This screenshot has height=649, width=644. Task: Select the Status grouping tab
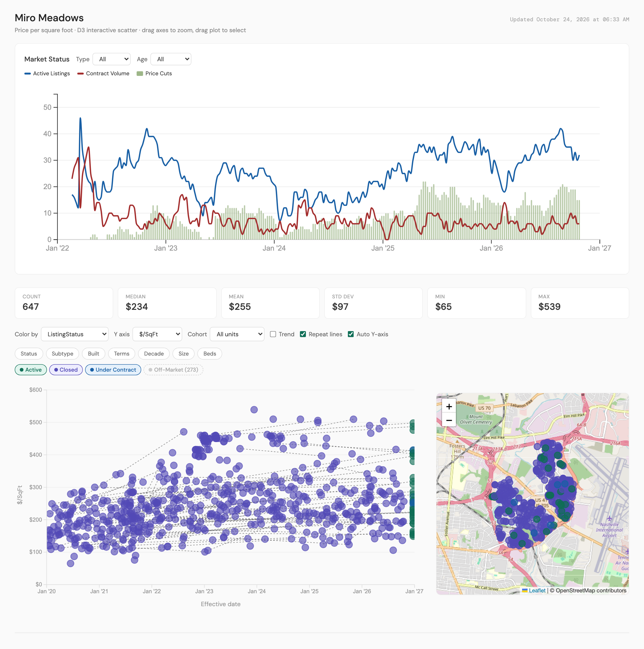tap(29, 354)
